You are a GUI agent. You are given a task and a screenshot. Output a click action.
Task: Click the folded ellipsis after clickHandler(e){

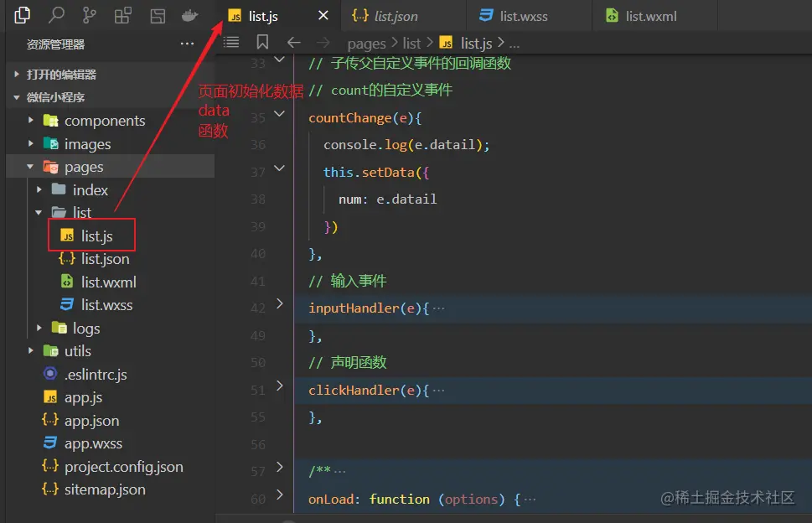pyautogui.click(x=438, y=391)
